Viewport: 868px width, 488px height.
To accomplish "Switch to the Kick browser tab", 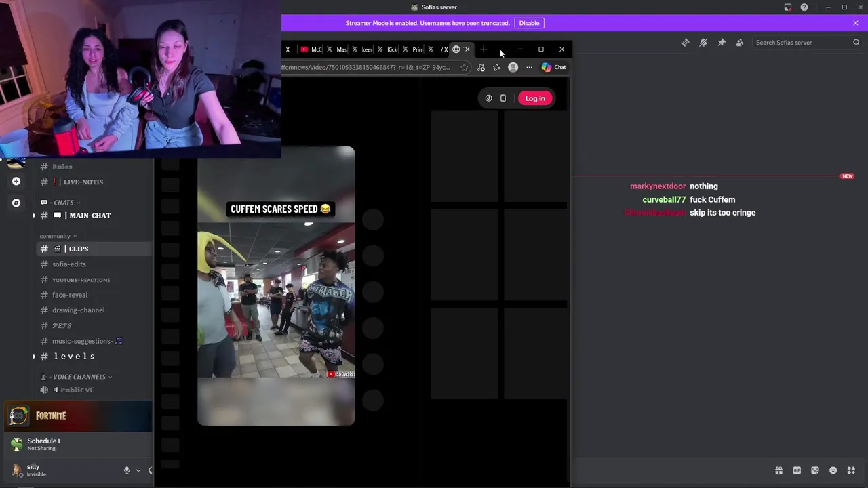I will (x=387, y=49).
